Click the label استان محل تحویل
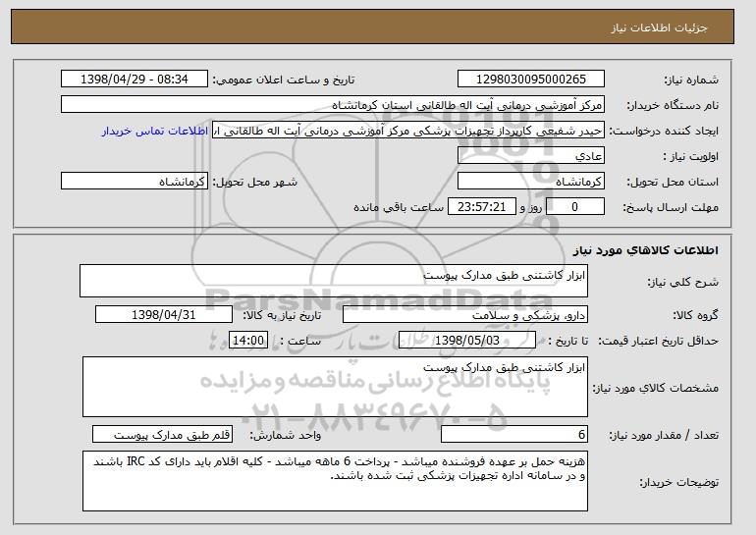This screenshot has width=756, height=535. tap(673, 182)
